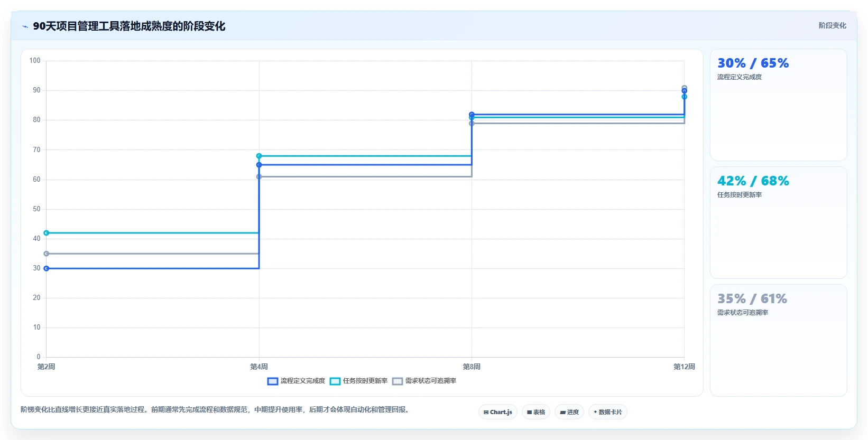
Task: Click the 数据卡片 tag button
Action: pos(608,412)
